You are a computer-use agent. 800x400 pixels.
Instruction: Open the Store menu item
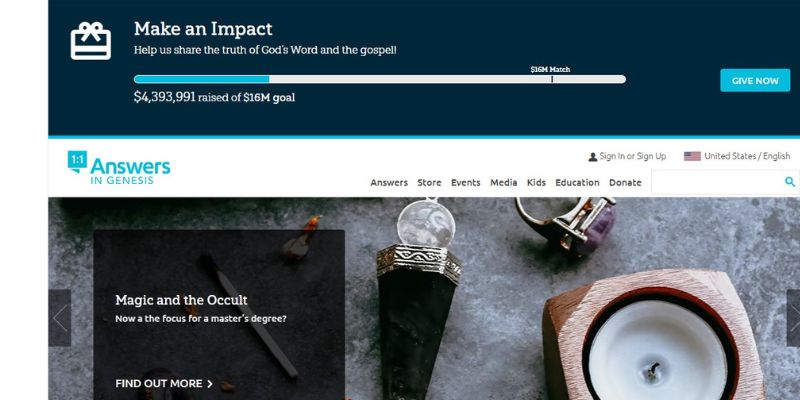tap(429, 183)
